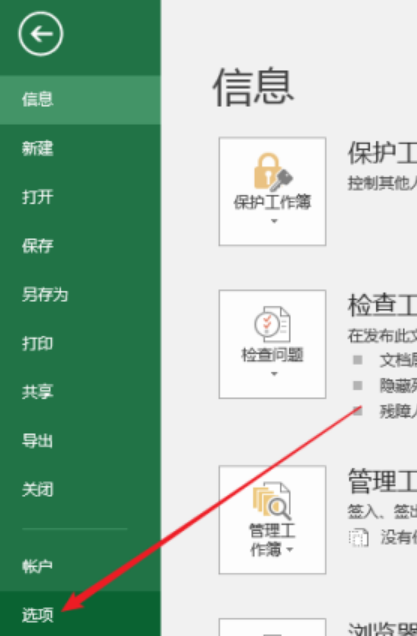Click the 保护工作簿 lock icon
Viewport: 417px width, 636px height.
[273, 172]
